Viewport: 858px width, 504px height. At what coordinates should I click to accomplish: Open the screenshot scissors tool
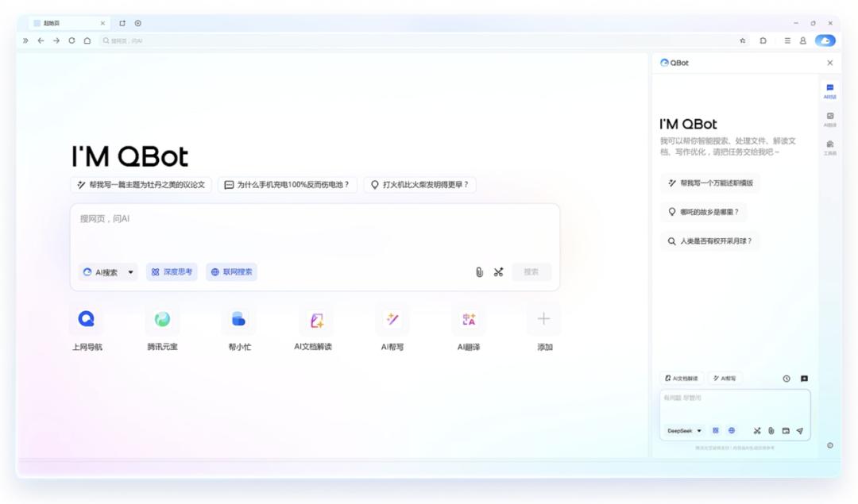(499, 271)
